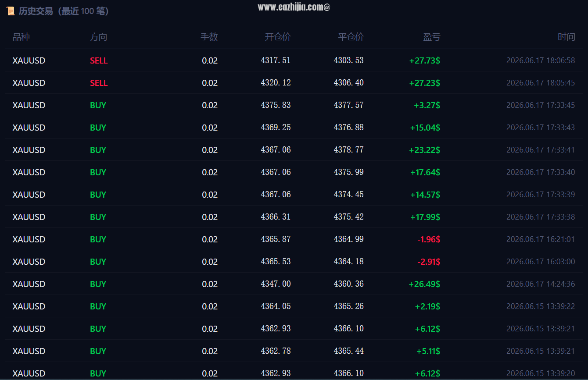Click close price 4377.57
The image size is (588, 380).
click(x=349, y=105)
